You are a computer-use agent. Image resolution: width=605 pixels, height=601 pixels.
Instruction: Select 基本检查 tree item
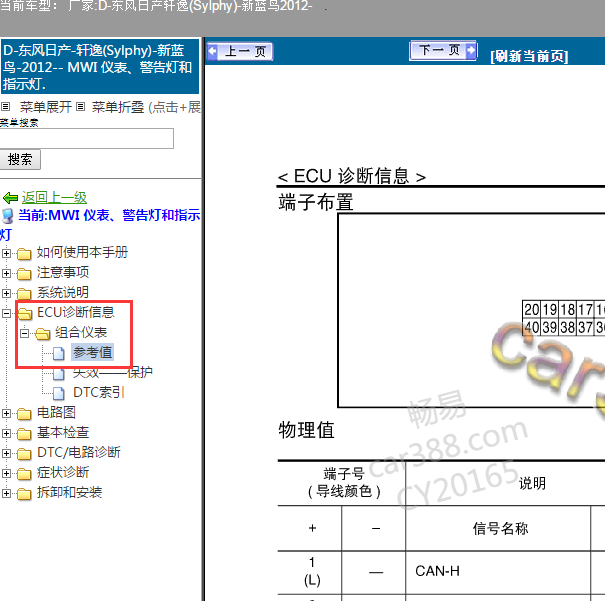63,432
